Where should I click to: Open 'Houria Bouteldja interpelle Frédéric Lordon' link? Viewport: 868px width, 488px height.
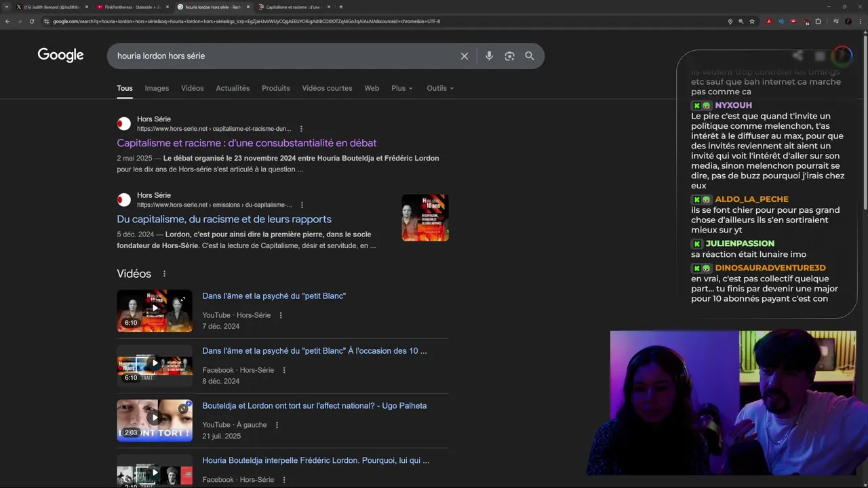315,461
